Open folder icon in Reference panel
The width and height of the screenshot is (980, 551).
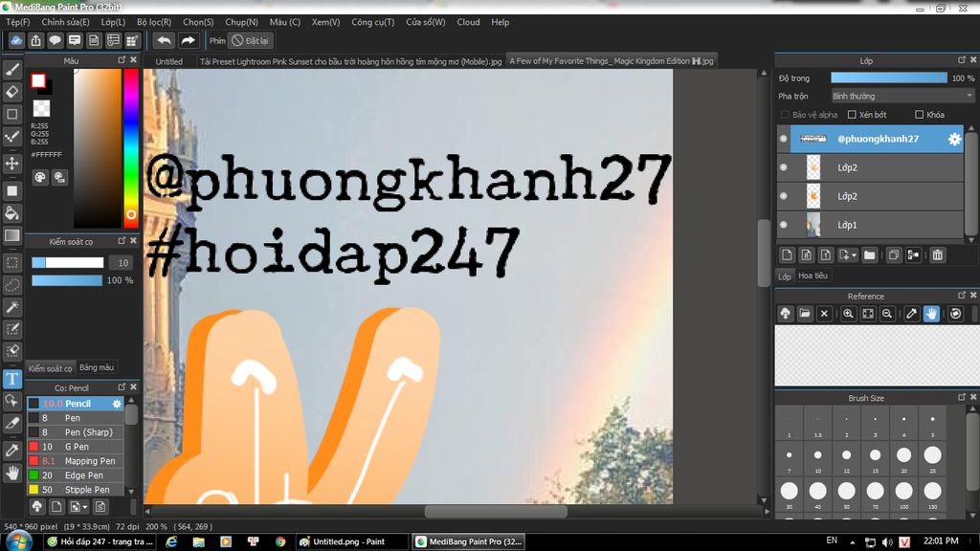[805, 314]
